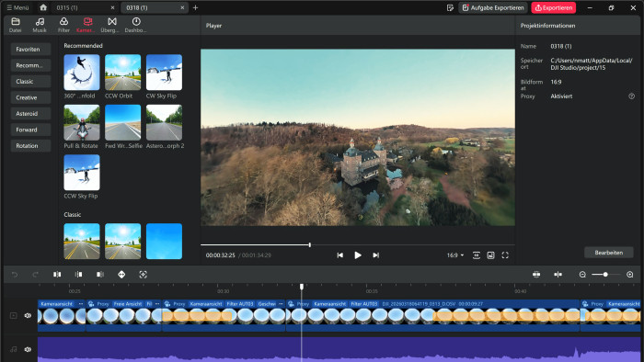Trim clip right of playhead
This screenshot has width=644, height=362.
tap(99, 275)
